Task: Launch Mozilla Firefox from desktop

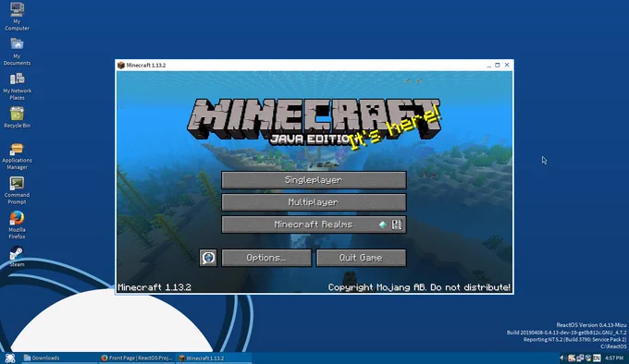Action: [x=17, y=225]
